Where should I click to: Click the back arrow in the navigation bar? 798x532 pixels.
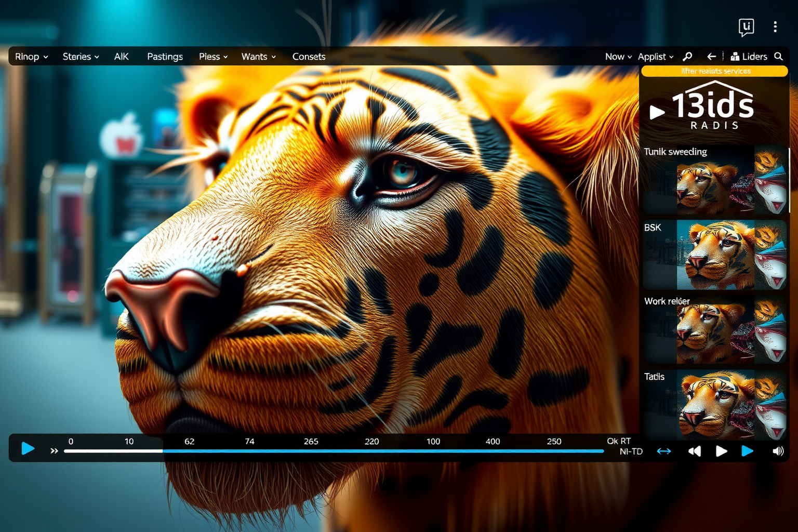[x=711, y=57]
